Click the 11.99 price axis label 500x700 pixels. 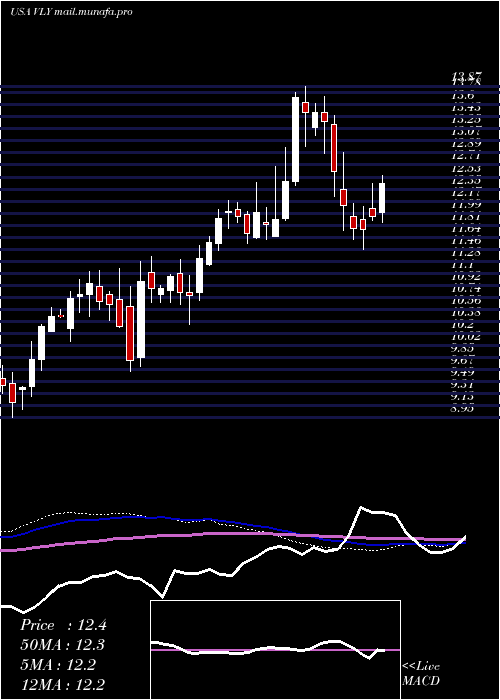pos(465,205)
